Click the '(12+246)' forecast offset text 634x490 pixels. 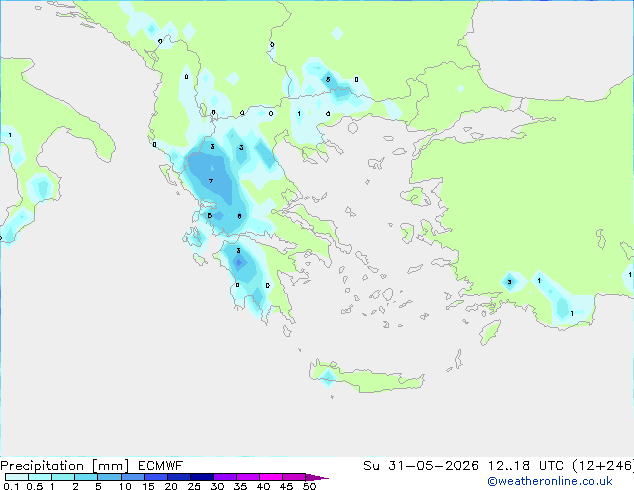click(603, 466)
